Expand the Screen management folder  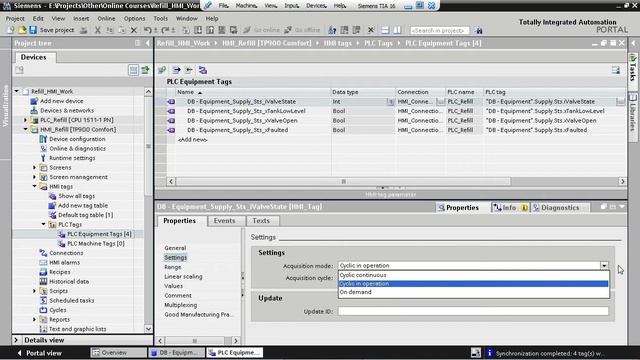coord(35,177)
